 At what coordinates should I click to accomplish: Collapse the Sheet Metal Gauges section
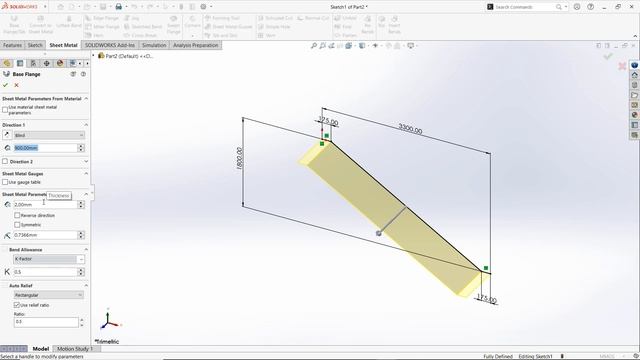[86, 173]
